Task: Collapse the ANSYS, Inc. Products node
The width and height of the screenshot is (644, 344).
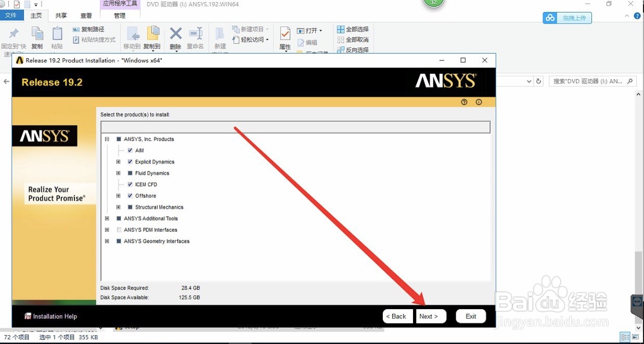Action: (x=107, y=139)
